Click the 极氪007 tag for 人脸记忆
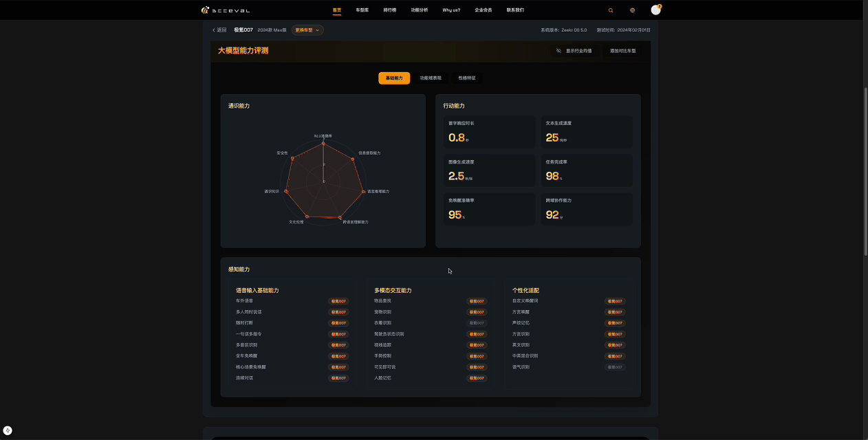 coord(477,378)
